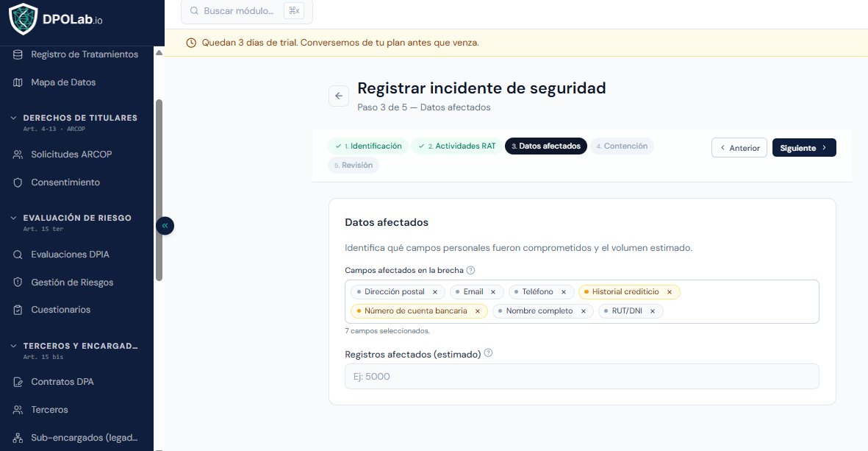
Task: Click Solicitudes ARCOP users icon
Action: pos(18,155)
